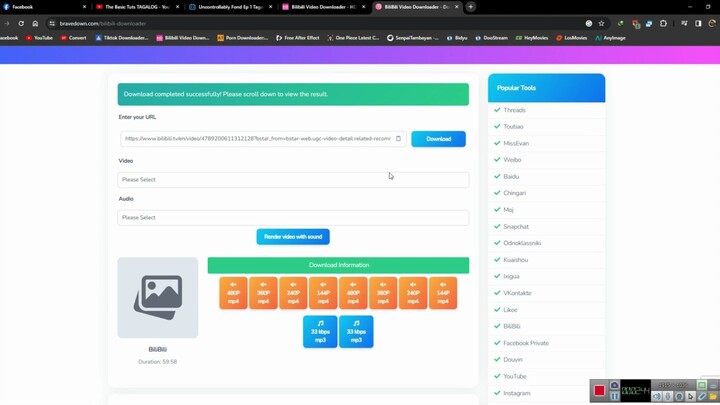Open the Tiktok Downloader bookmark
The height and width of the screenshot is (405, 720).
pyautogui.click(x=122, y=38)
